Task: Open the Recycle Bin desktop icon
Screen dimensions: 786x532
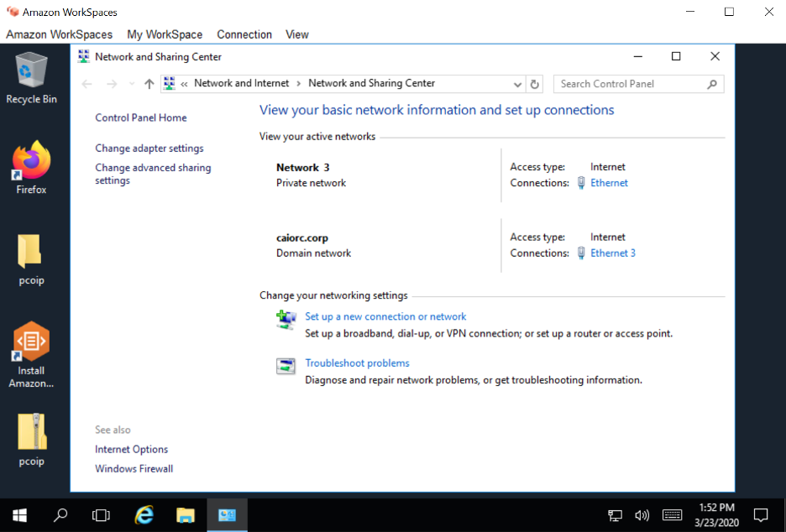Action: [31, 78]
